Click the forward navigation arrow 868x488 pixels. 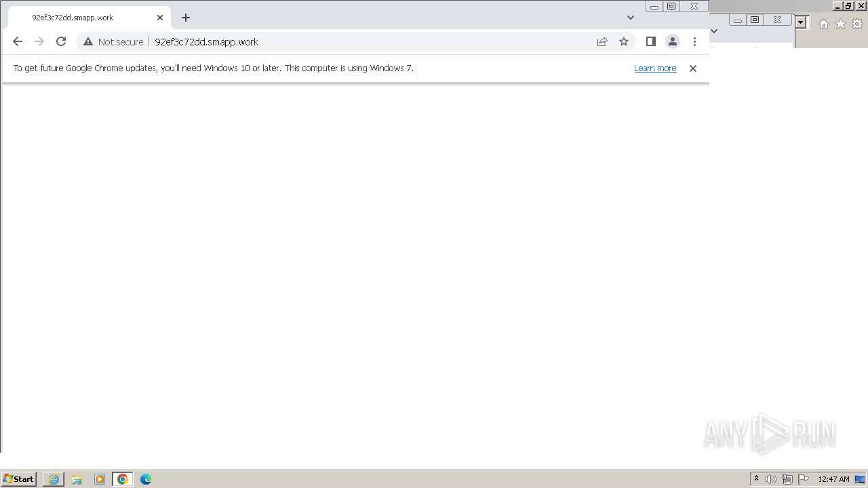(39, 41)
